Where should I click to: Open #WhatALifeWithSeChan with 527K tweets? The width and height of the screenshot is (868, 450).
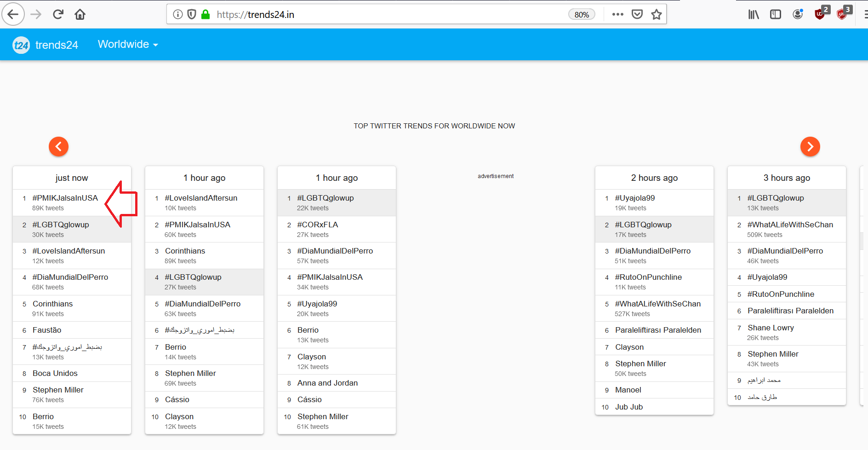click(658, 304)
